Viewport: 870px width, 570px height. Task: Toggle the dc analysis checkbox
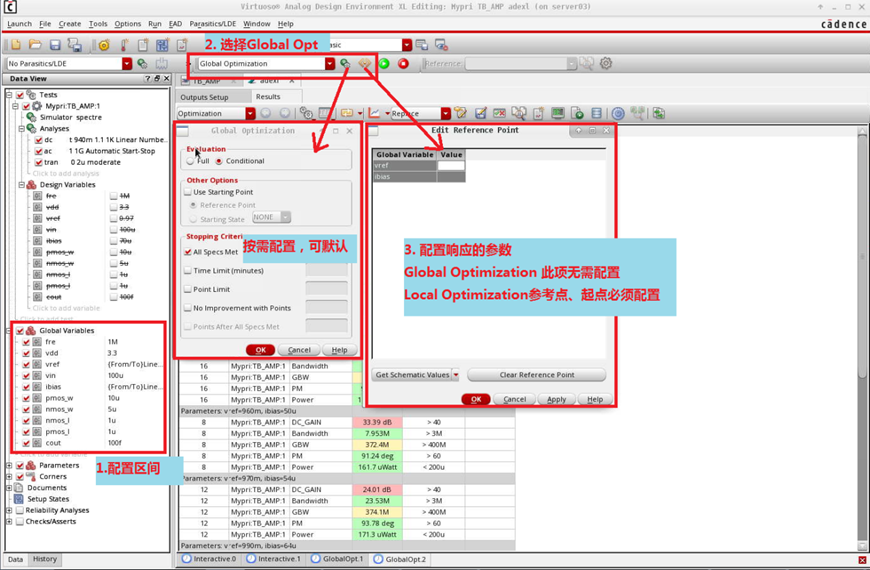38,140
